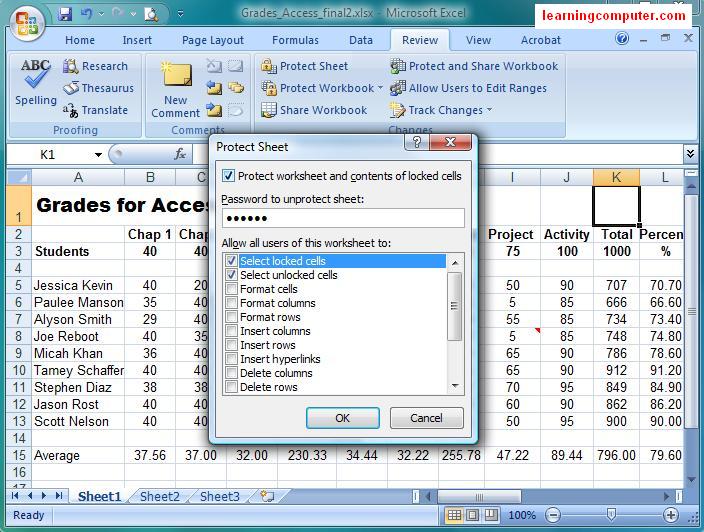This screenshot has width=704, height=532.
Task: Open the Office button menu
Action: tap(27, 22)
